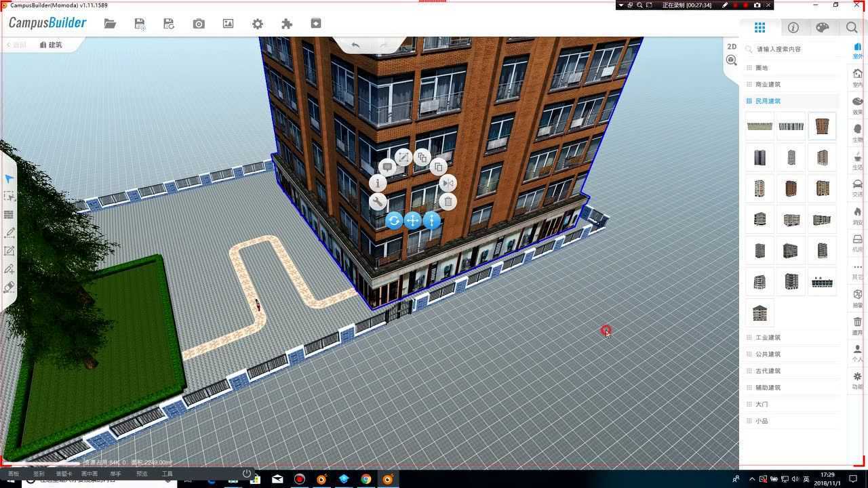Select the camera capture icon in top toolbar

point(199,23)
